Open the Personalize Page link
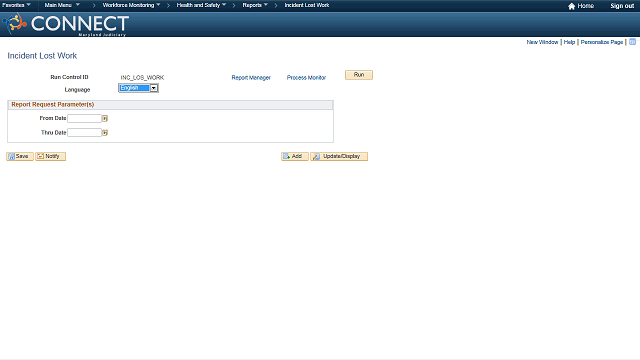640x360 pixels. [602, 42]
